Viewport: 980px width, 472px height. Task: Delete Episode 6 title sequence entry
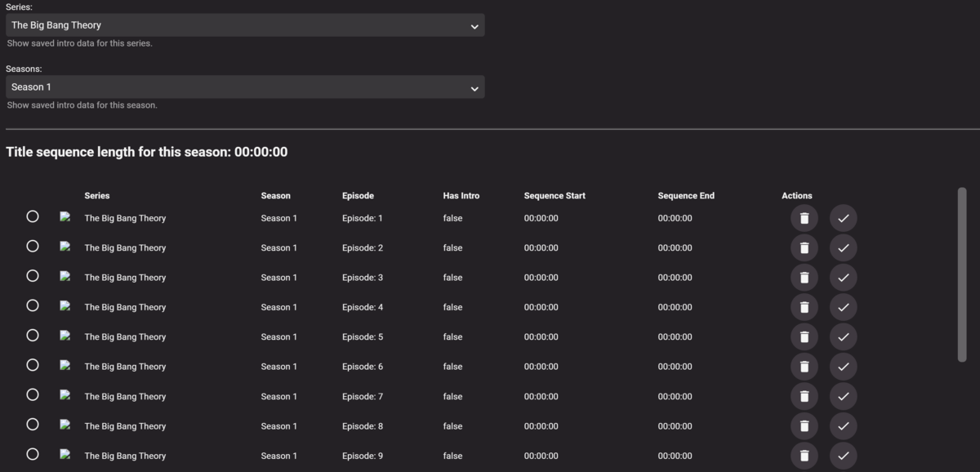(804, 367)
